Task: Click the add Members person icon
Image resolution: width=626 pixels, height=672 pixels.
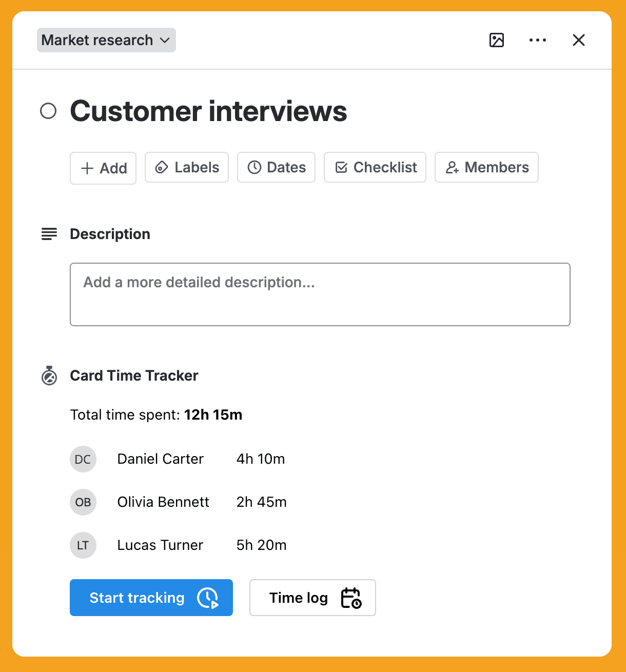Action: pyautogui.click(x=453, y=167)
